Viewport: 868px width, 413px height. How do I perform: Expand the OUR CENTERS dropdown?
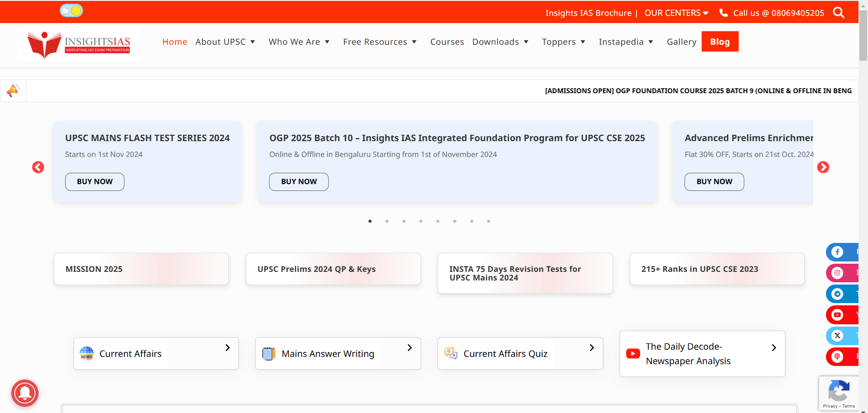tap(676, 13)
